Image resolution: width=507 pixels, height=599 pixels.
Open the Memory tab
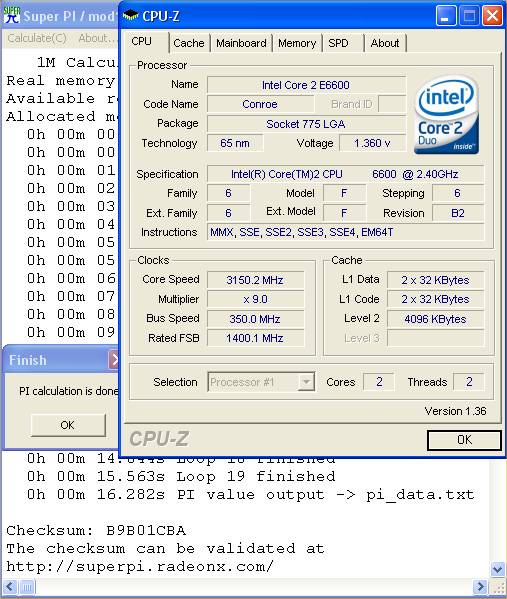pos(297,43)
